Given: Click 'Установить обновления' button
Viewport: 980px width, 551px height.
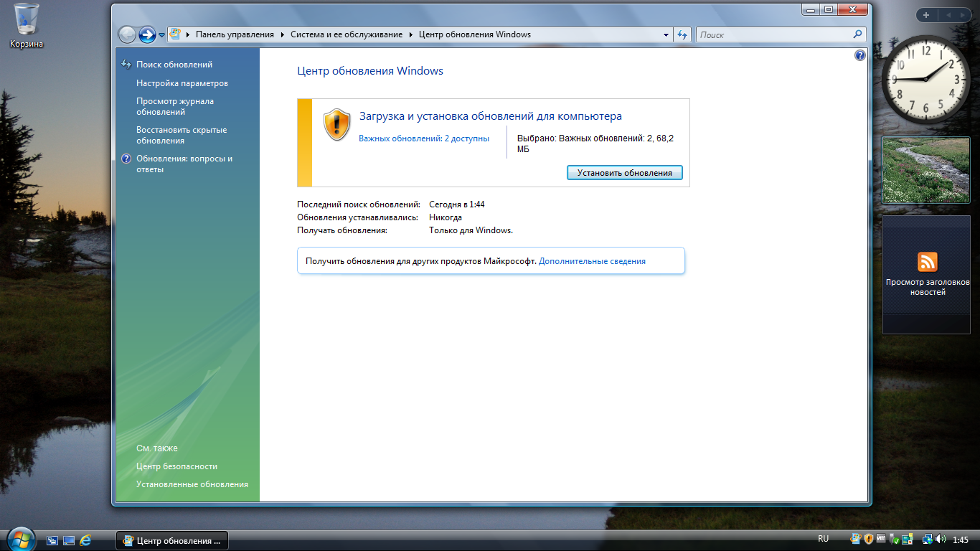Looking at the screenshot, I should tap(625, 173).
